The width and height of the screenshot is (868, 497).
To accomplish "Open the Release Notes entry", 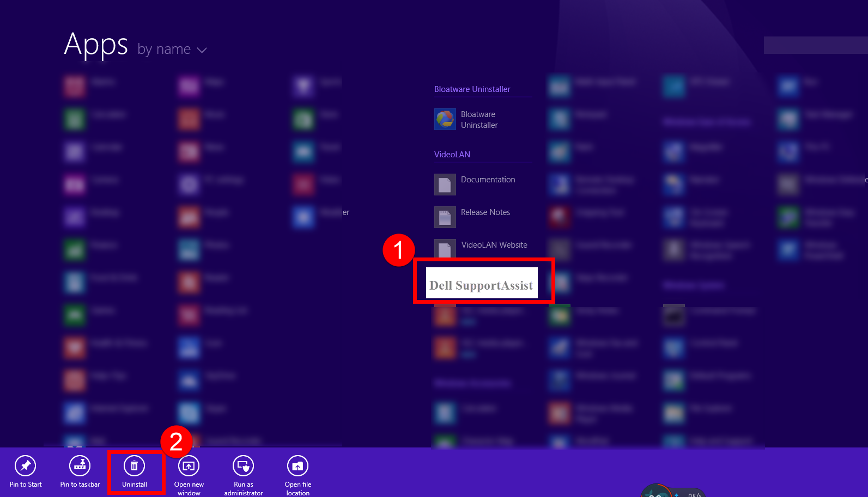I will coord(472,217).
